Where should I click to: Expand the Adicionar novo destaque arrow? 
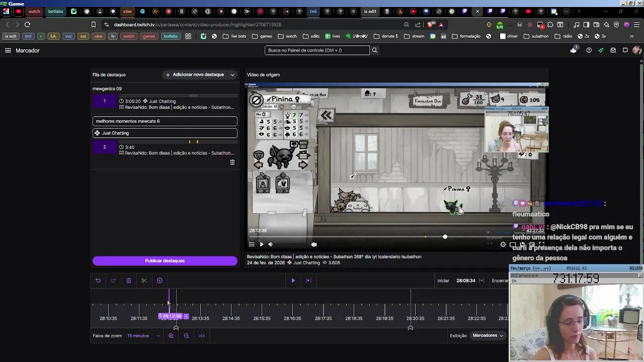tap(232, 75)
